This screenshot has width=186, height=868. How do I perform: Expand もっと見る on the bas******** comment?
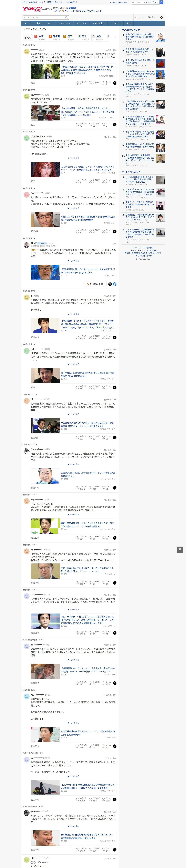coord(73,610)
